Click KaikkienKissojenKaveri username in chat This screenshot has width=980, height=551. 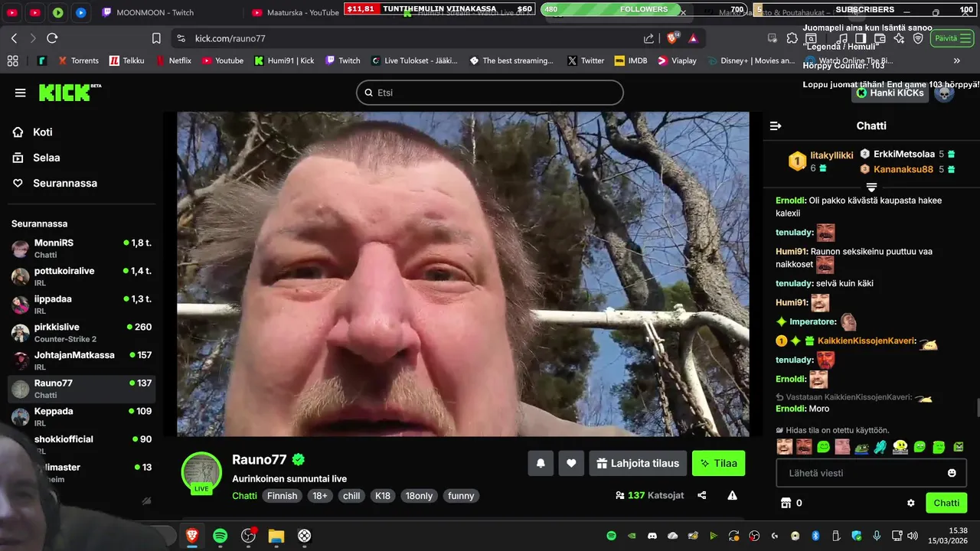[x=867, y=341]
